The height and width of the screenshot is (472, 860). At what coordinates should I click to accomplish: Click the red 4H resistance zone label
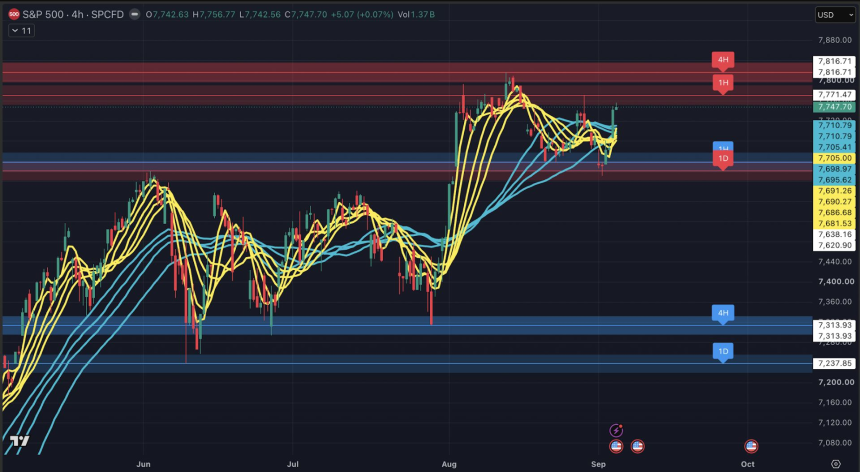pos(723,60)
